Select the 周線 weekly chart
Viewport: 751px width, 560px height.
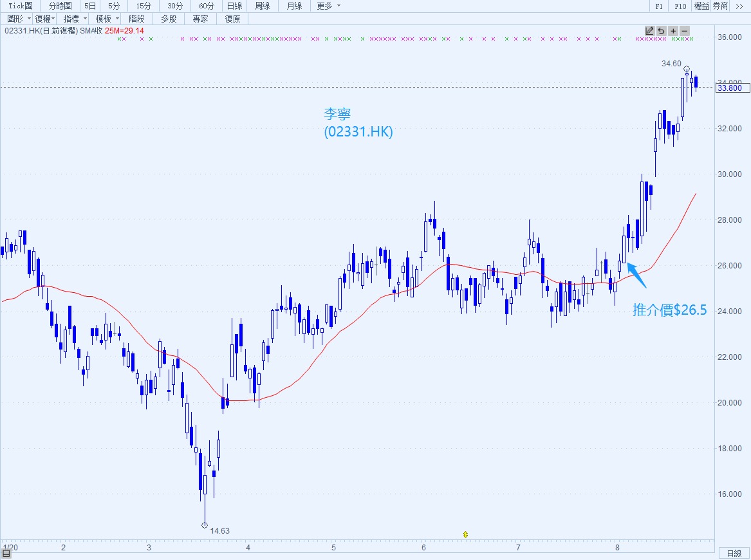pyautogui.click(x=262, y=6)
